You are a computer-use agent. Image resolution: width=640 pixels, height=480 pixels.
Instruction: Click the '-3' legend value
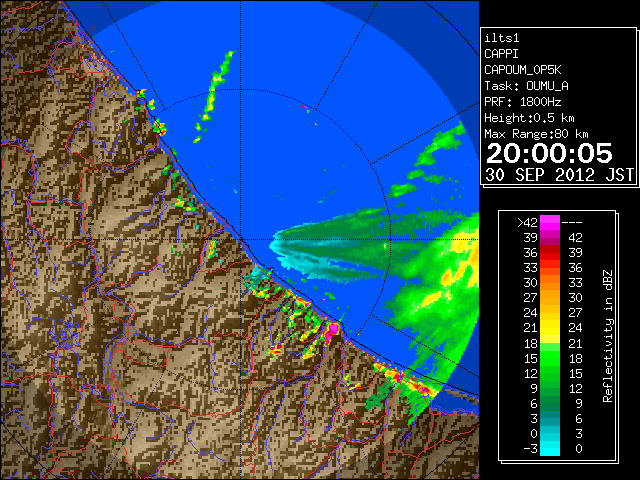point(530,449)
